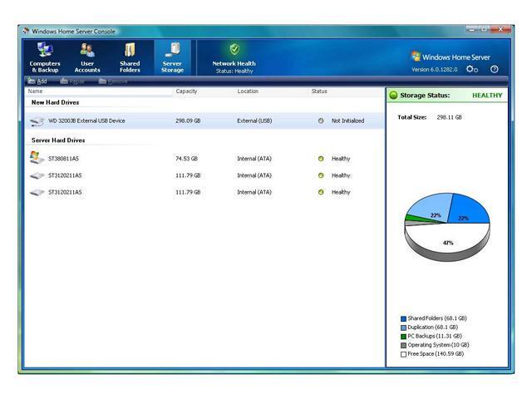This screenshot has width=532, height=399.
Task: Click the Windows Home Server logo
Action: (x=451, y=57)
